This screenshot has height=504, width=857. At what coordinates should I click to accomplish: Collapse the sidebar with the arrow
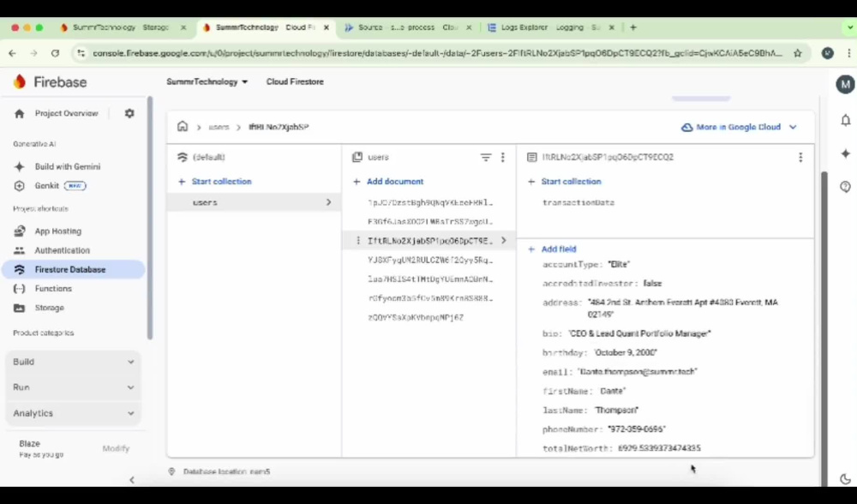pos(132,480)
